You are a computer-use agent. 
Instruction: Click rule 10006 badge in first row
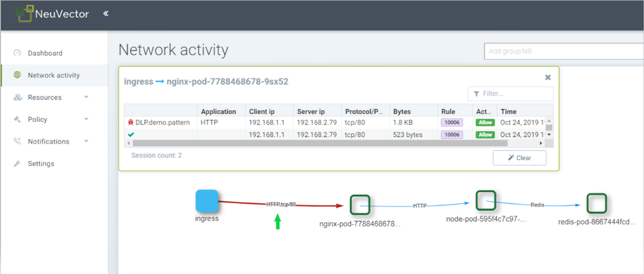click(x=451, y=122)
